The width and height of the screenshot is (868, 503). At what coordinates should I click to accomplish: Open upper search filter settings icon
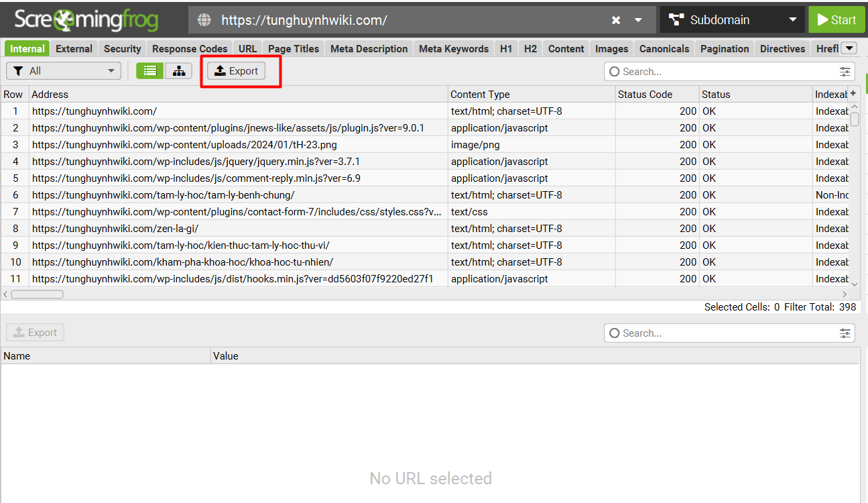845,72
